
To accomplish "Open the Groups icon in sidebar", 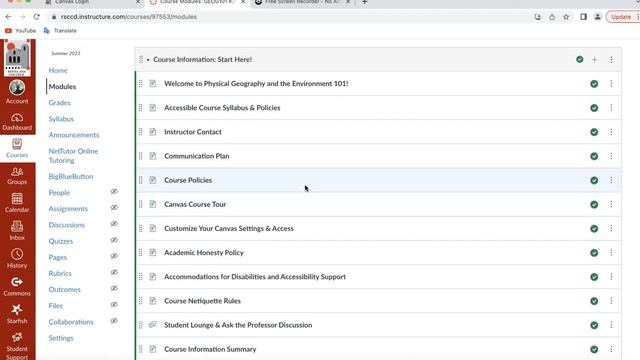I will [17, 176].
